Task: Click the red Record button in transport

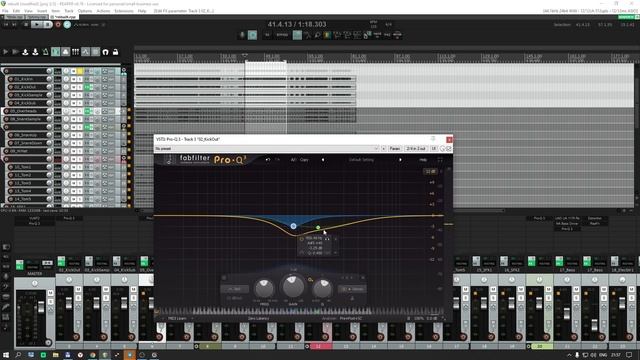Action: (x=58, y=24)
